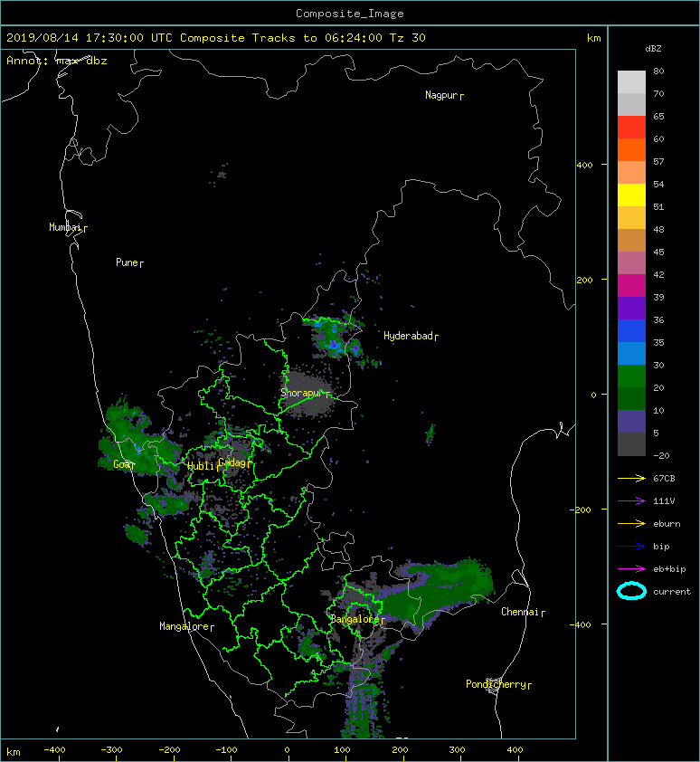Click the -100 tick on the bottom axis
Viewport: 700px width, 762px height.
coord(226,750)
